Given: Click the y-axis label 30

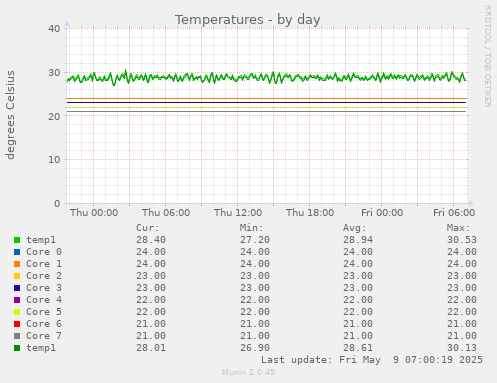Looking at the screenshot, I should (x=54, y=73).
